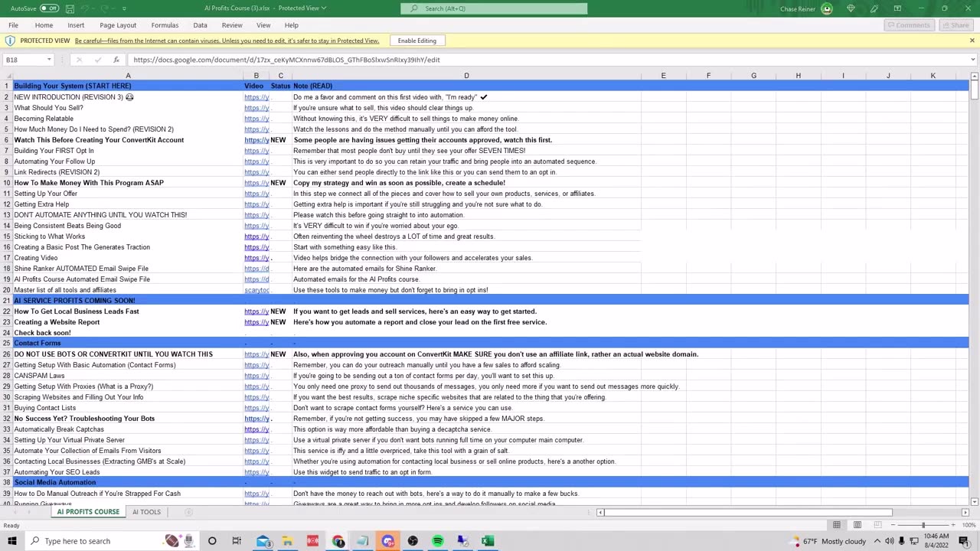Click the Insert Function fx icon
The width and height of the screenshot is (980, 551).
pos(116,60)
